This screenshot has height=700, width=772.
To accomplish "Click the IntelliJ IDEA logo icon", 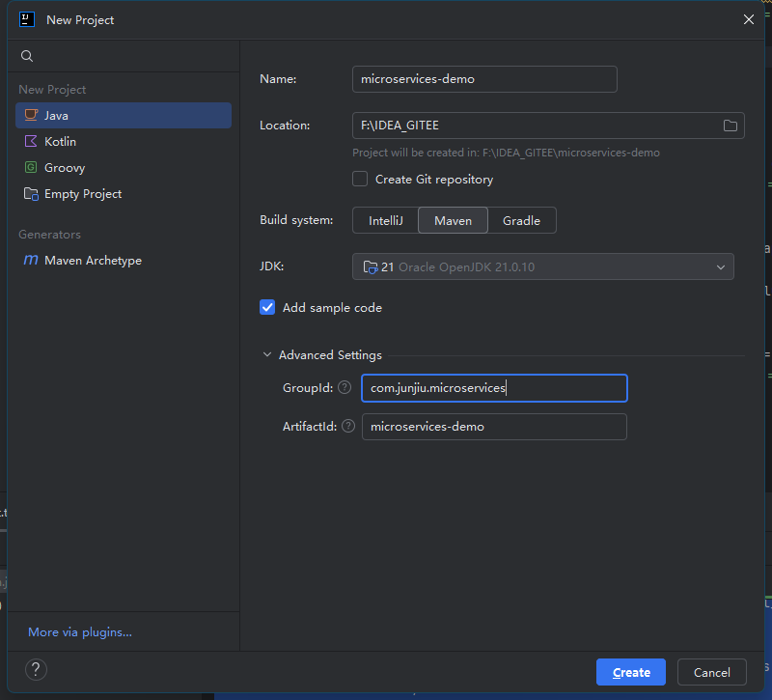I will coord(27,19).
